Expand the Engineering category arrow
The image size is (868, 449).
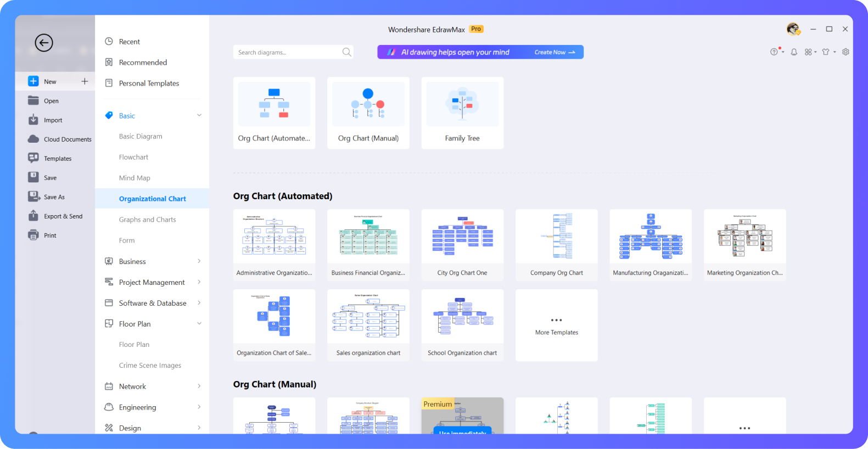pos(199,407)
